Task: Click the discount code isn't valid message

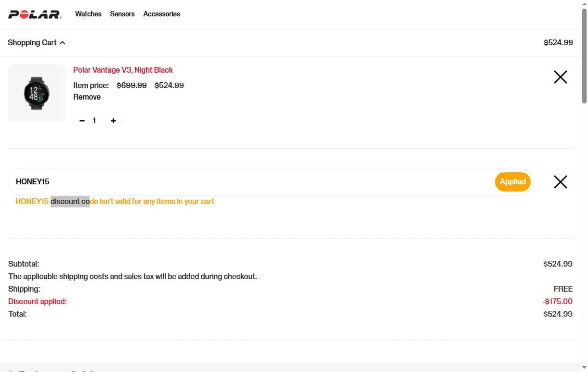Action: tap(115, 201)
